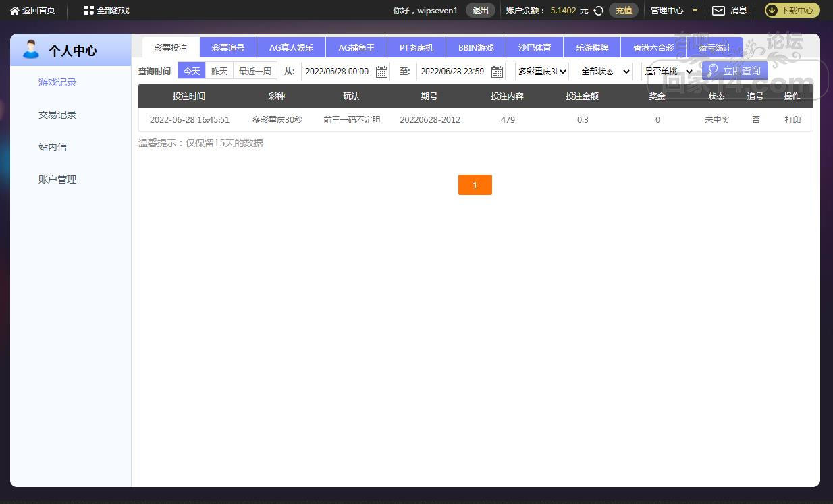Open the 沙巴体育 tab
The height and width of the screenshot is (504, 833).
click(x=535, y=48)
